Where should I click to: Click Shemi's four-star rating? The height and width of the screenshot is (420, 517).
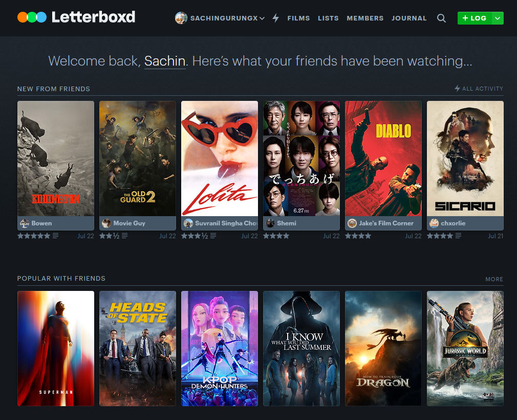[x=276, y=236]
